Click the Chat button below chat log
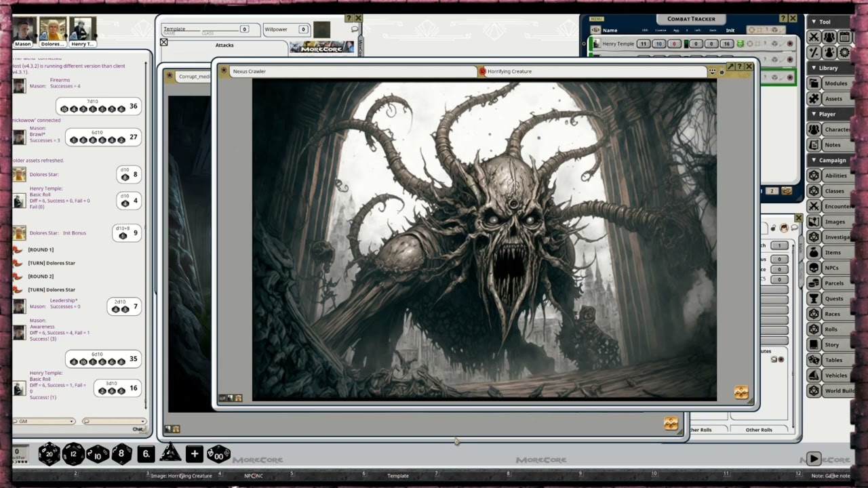Image resolution: width=868 pixels, height=488 pixels. tap(138, 429)
